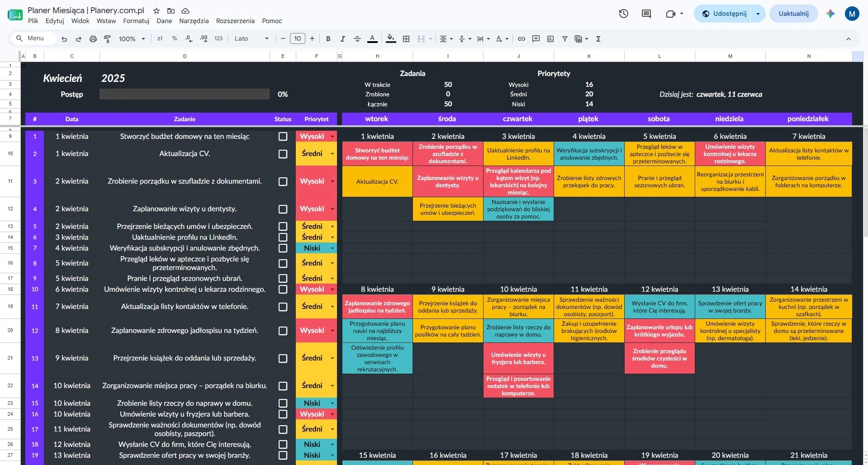Add a comment via toolbar icon
The image size is (868, 465).
(x=536, y=39)
